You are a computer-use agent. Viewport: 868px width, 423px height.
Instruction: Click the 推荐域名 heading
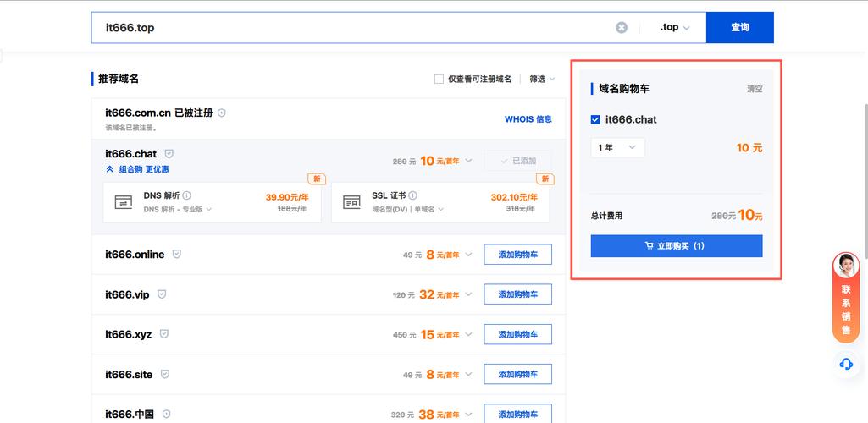coord(119,79)
